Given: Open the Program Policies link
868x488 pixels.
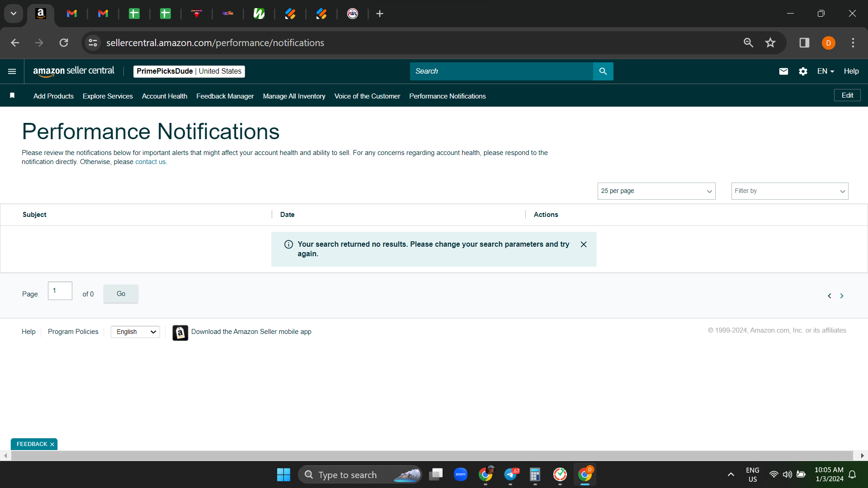Looking at the screenshot, I should 73,332.
